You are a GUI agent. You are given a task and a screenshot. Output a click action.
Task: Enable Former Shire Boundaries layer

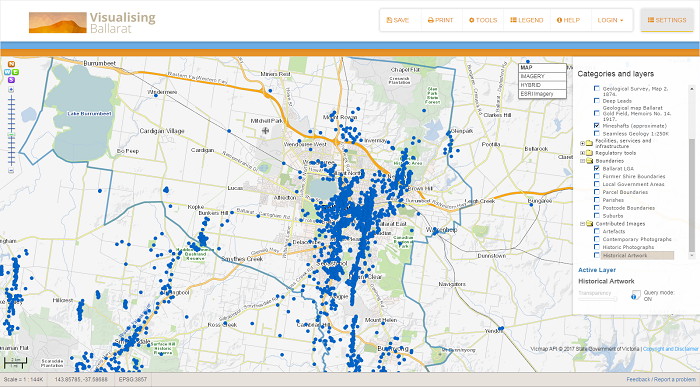(x=597, y=176)
